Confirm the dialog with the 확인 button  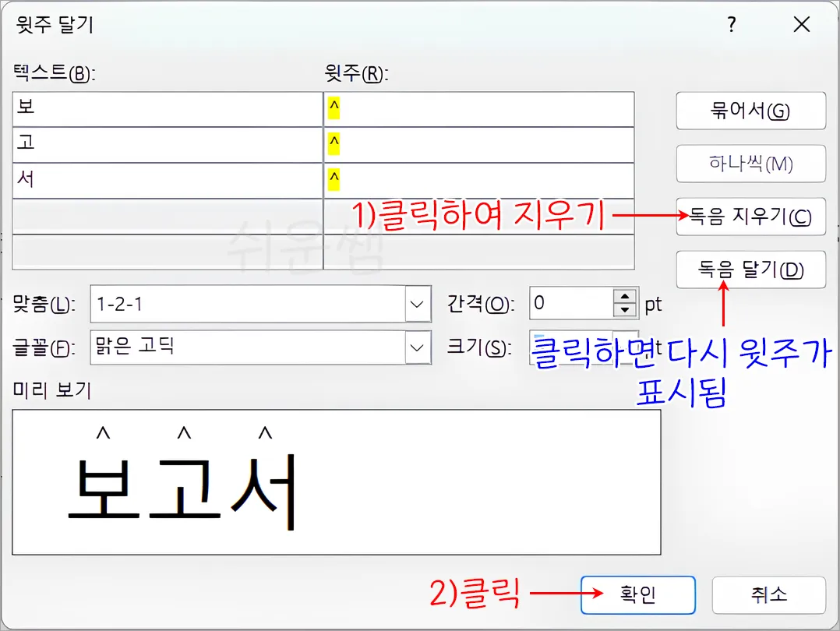[x=637, y=594]
